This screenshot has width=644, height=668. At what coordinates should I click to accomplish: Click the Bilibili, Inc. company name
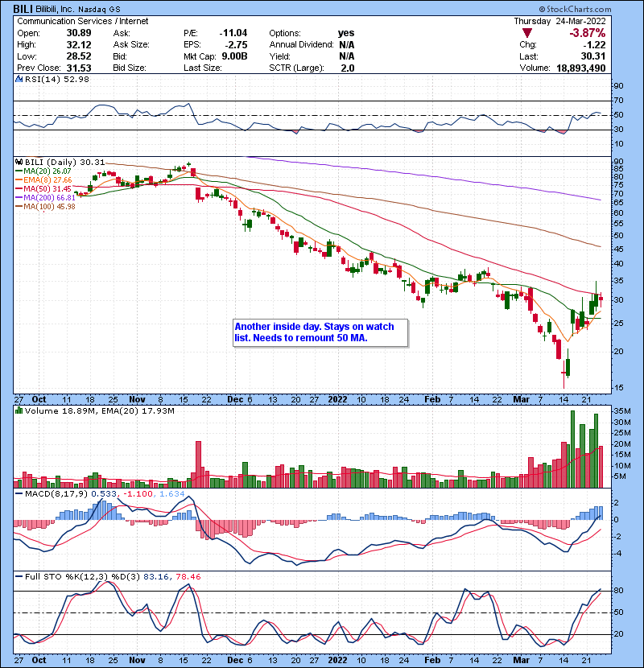pyautogui.click(x=55, y=9)
